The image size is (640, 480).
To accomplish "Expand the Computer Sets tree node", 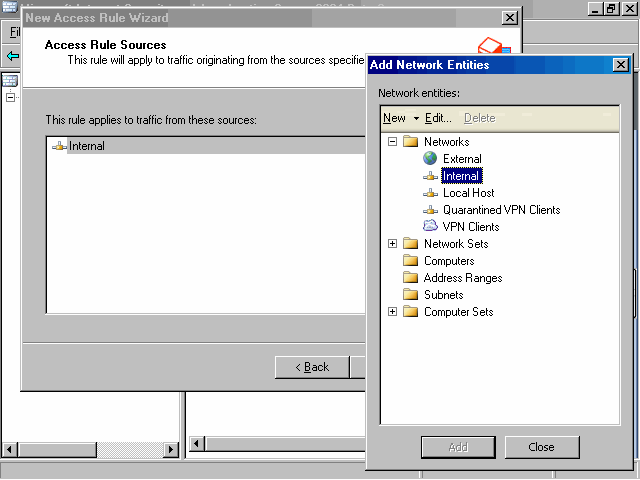I will (x=393, y=312).
